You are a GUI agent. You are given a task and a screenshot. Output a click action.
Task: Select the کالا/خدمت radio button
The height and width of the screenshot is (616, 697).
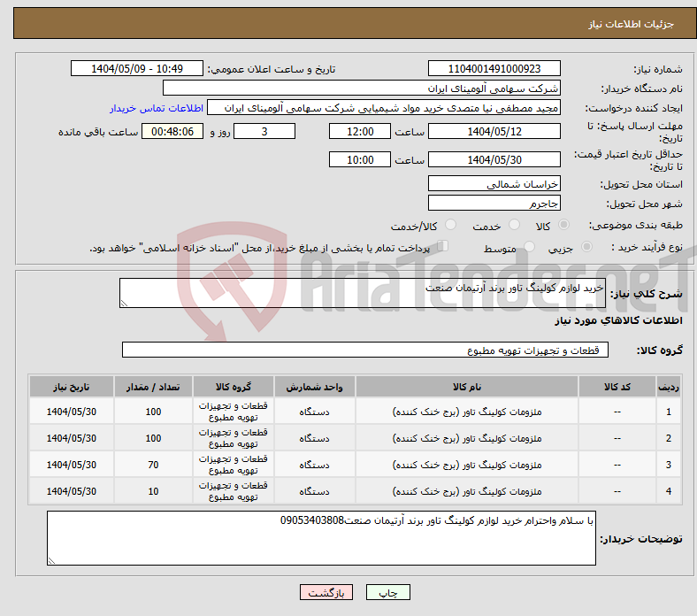451,225
